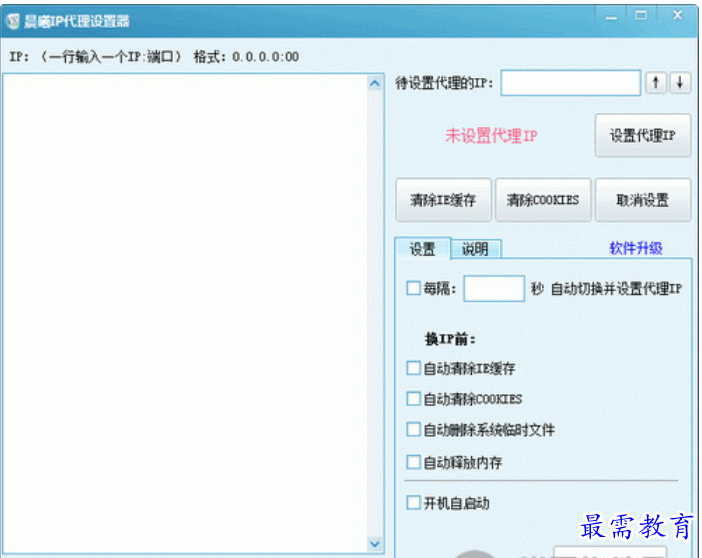The width and height of the screenshot is (702, 558).
Task: Click the 取消设置 button
Action: click(x=642, y=200)
